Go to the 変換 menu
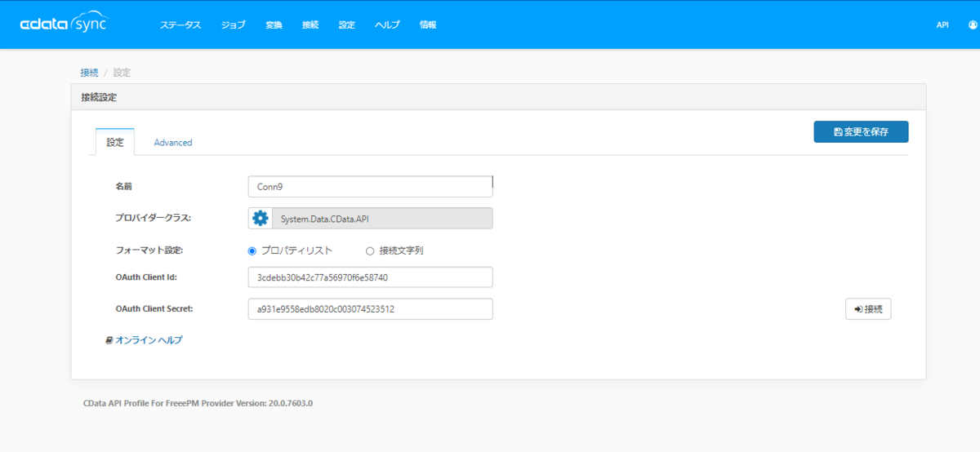Screen dimensions: 980x452 point(274,25)
